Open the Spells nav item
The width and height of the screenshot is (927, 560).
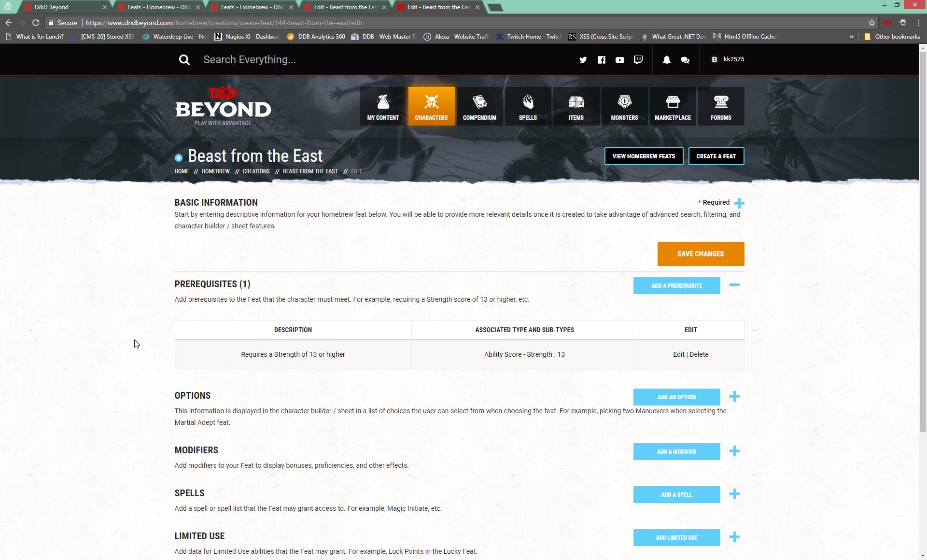[x=528, y=106]
